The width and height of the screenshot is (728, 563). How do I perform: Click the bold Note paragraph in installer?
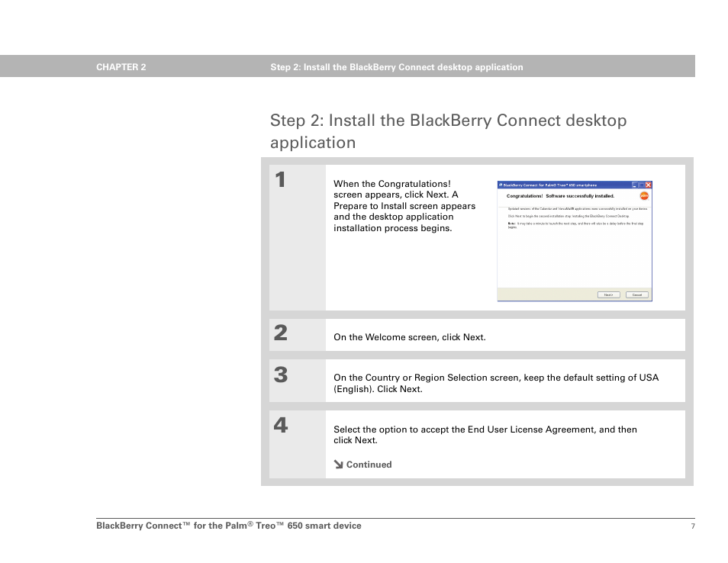coord(575,225)
